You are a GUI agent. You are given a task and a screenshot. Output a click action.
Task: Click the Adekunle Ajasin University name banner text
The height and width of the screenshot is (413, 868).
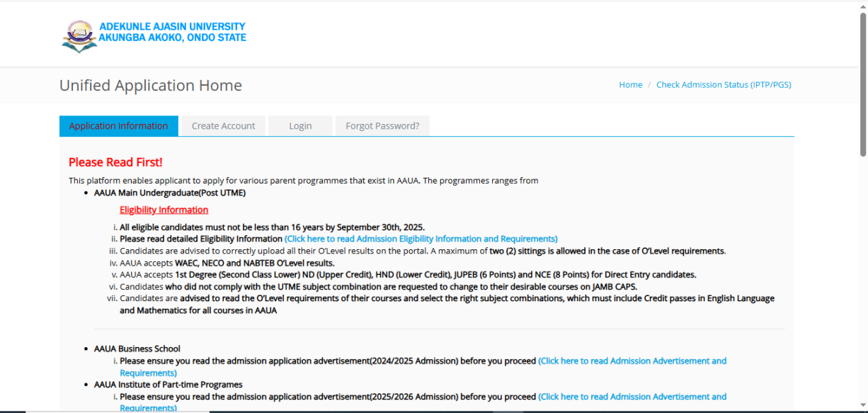pyautogui.click(x=172, y=32)
